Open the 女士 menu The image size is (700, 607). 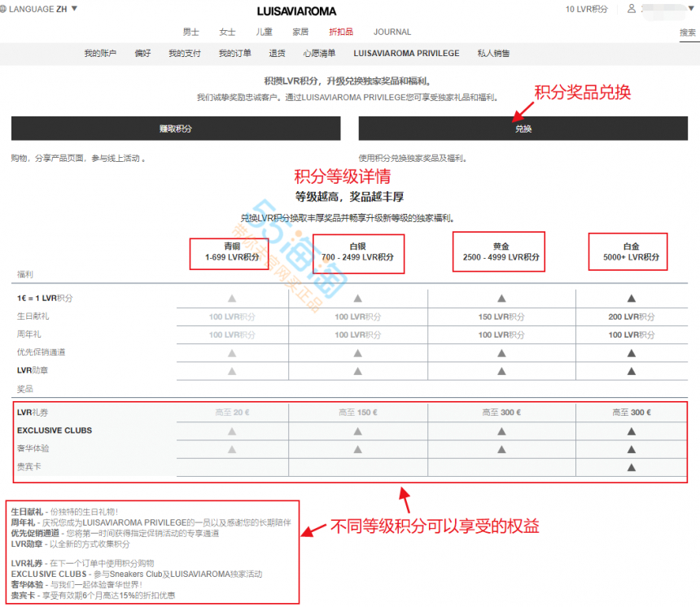[227, 32]
